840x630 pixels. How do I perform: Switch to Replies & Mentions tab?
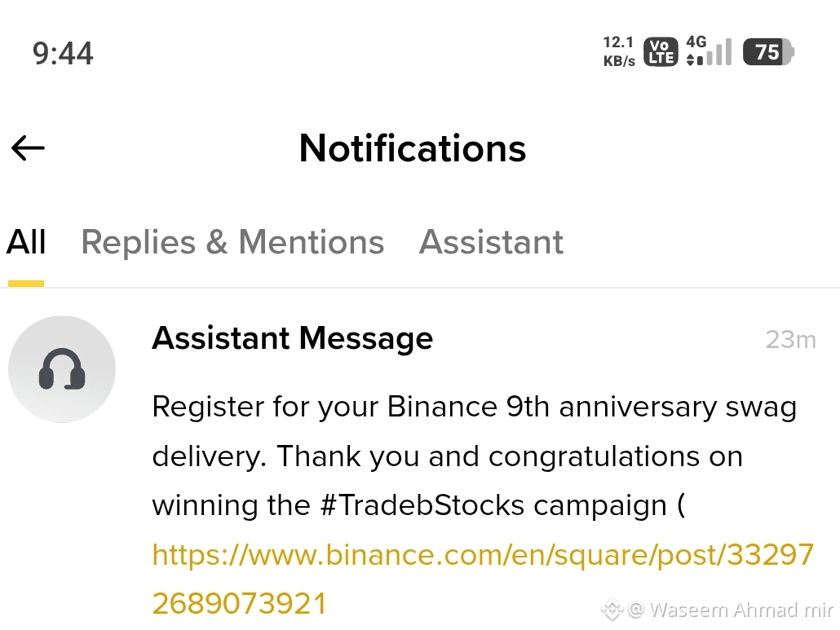(x=232, y=242)
